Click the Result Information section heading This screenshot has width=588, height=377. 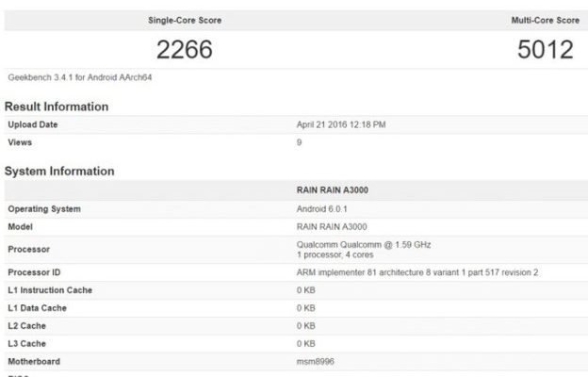coord(57,107)
